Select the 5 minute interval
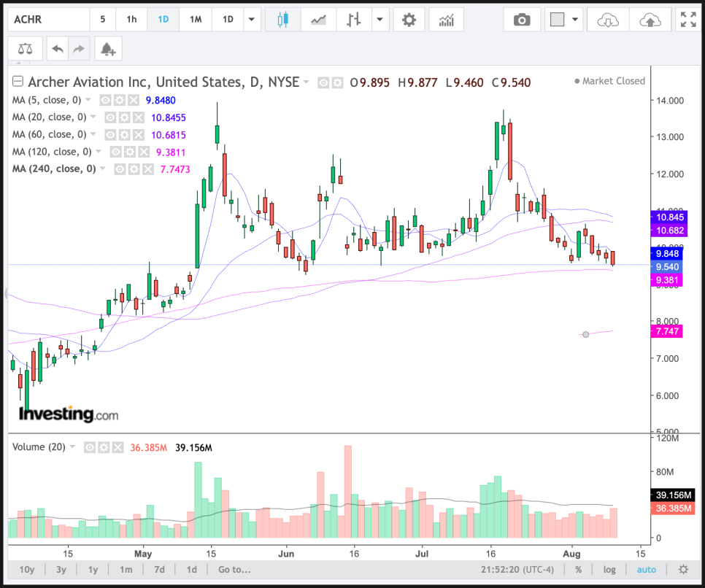This screenshot has width=705, height=588. [102, 19]
